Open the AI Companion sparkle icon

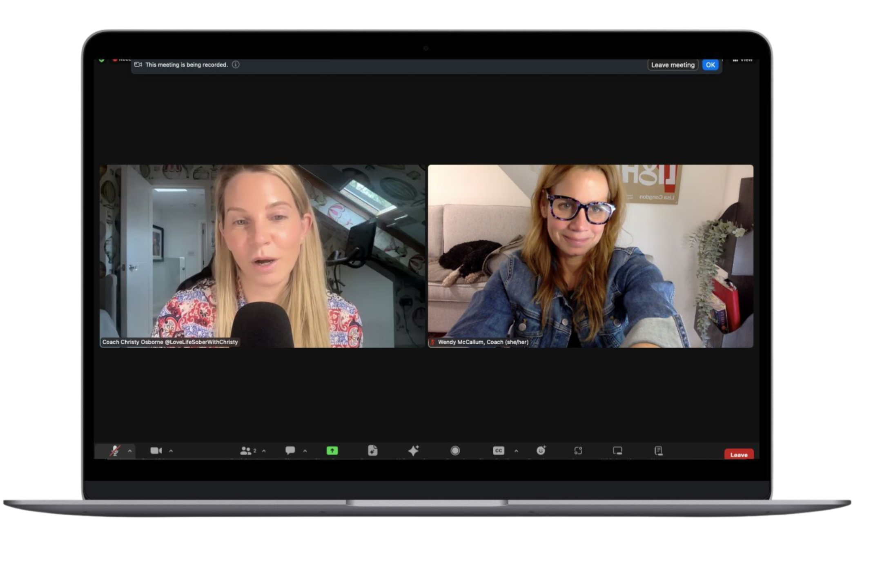tap(413, 451)
